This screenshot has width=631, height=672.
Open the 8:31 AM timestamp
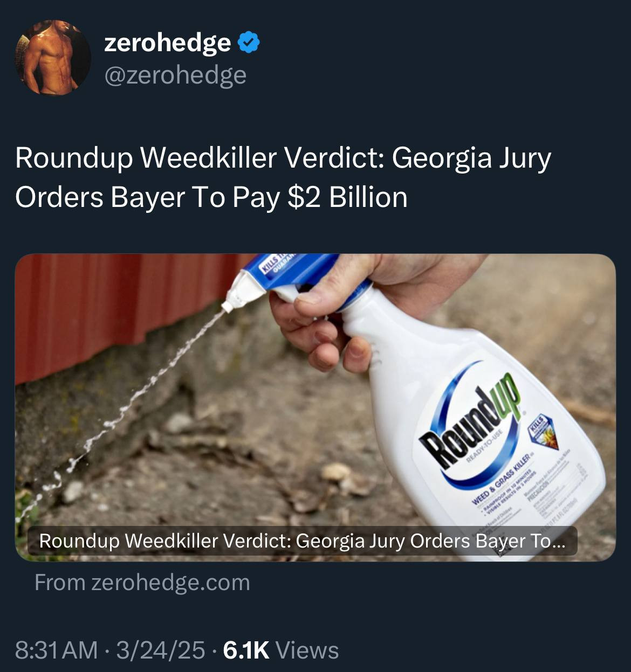(57, 650)
